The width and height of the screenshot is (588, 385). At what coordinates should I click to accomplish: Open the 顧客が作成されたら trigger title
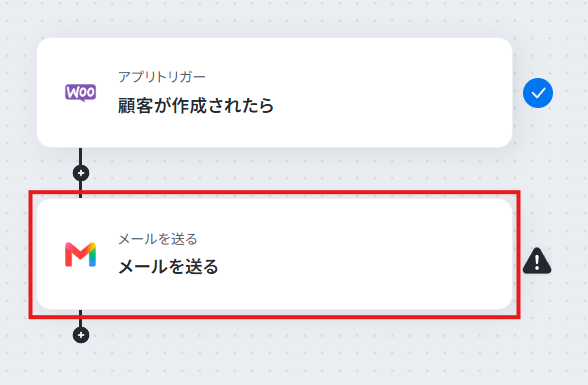196,105
